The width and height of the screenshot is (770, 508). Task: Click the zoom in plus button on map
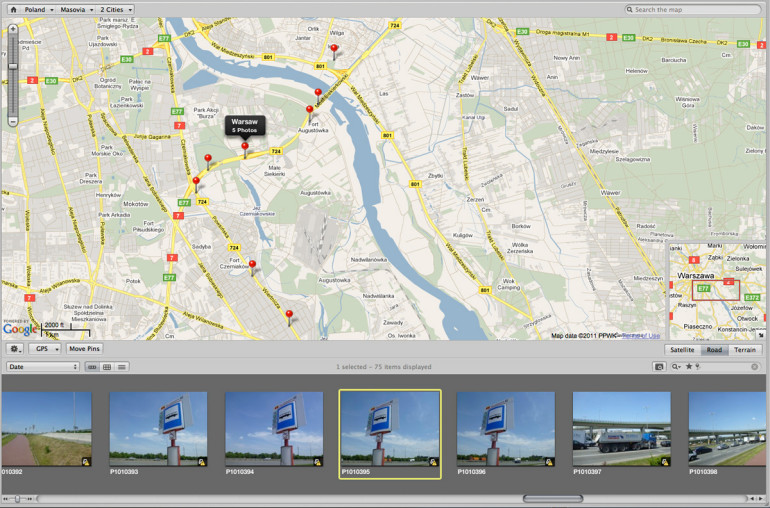point(13,29)
